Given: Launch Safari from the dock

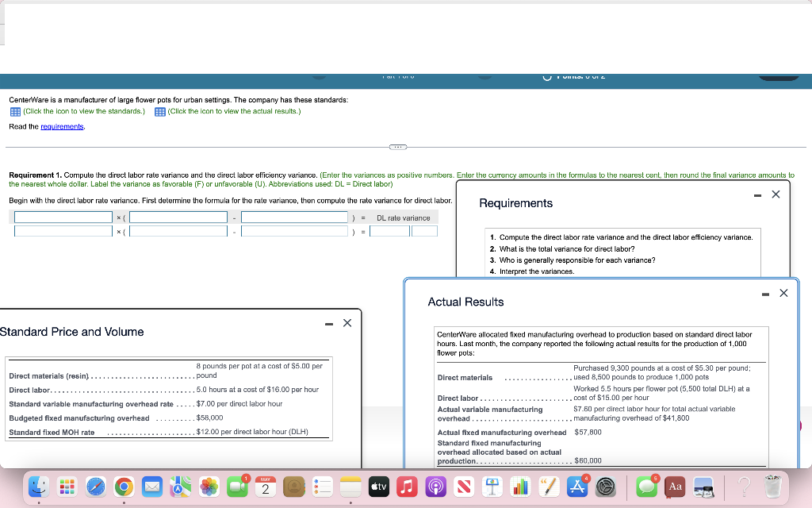Looking at the screenshot, I should pyautogui.click(x=95, y=487).
